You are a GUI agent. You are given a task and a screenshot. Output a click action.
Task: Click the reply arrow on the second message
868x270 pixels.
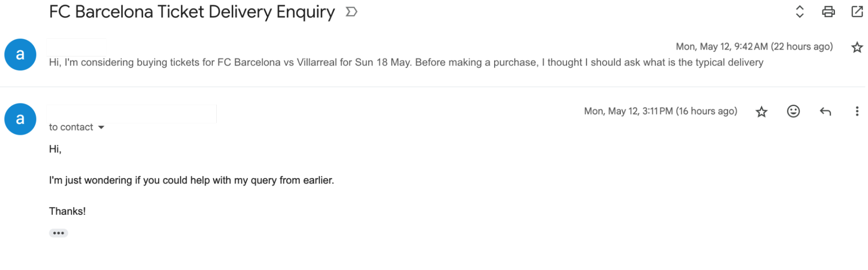click(825, 112)
